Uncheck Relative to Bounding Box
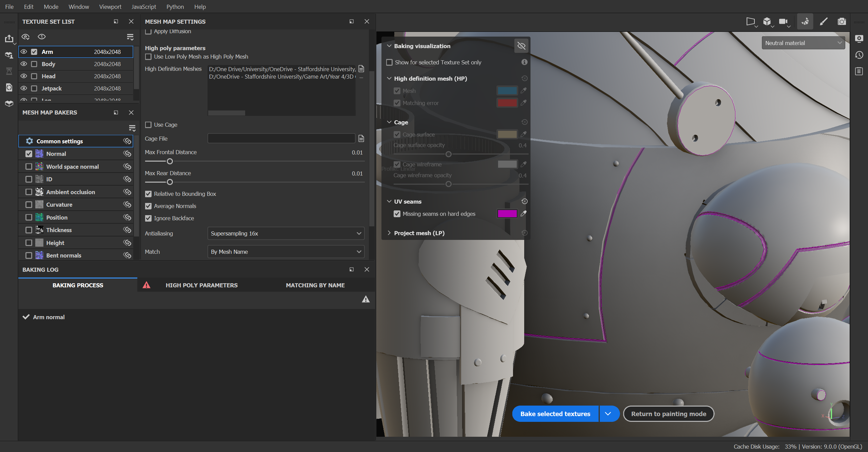This screenshot has height=452, width=868. [148, 194]
